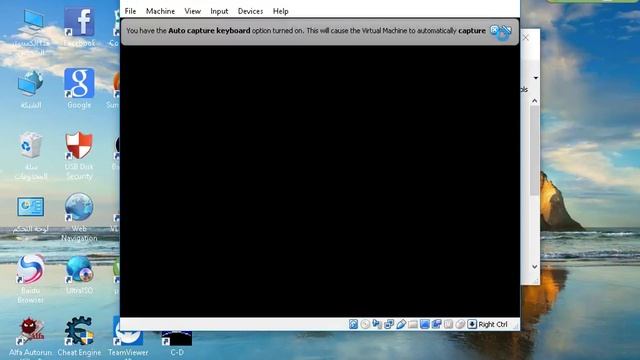Select the Baidu Browser shortcut
640x360 pixels.
[31, 279]
